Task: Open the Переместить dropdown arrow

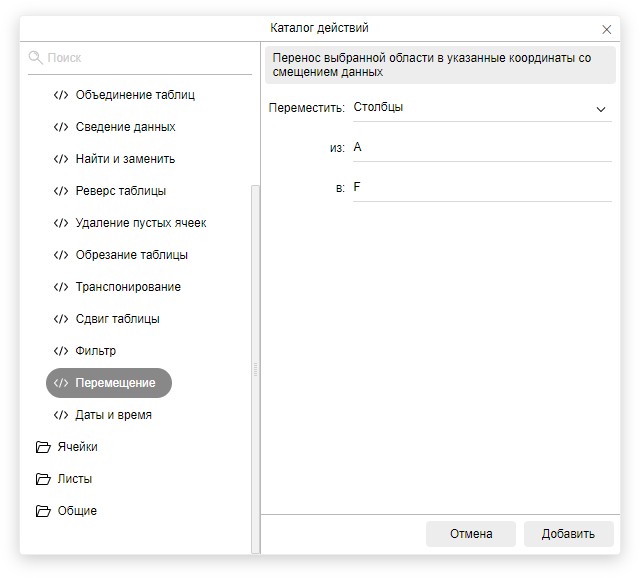Action: coord(601,108)
